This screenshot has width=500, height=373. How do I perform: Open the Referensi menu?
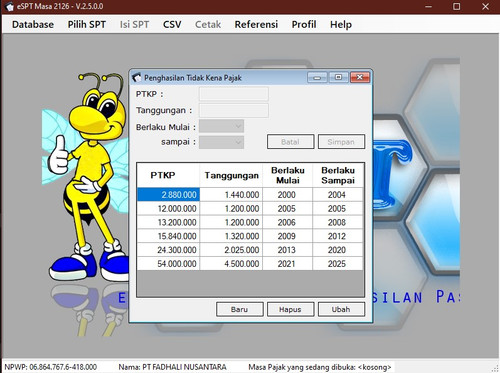point(256,24)
